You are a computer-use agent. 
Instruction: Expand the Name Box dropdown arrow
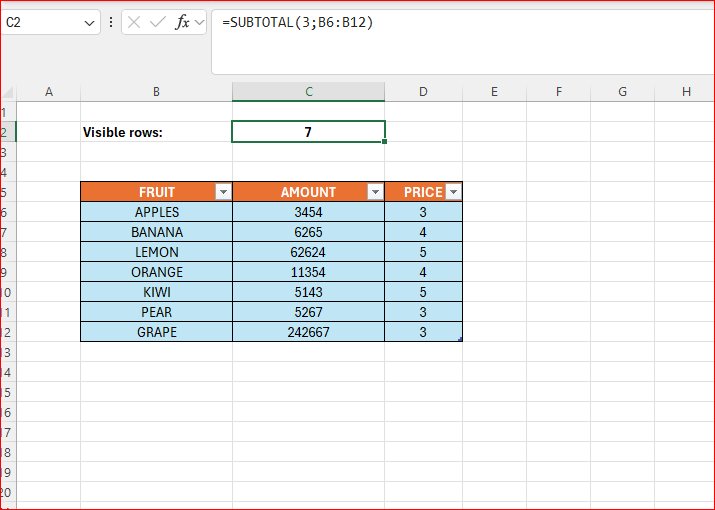point(90,23)
